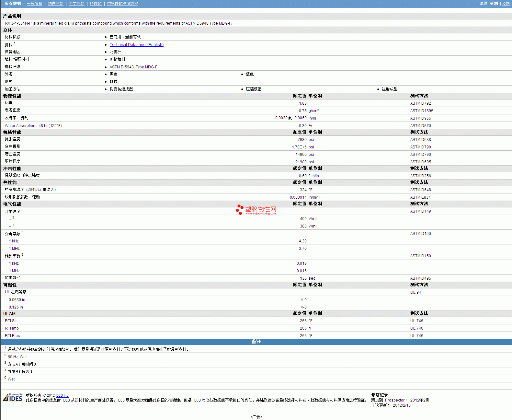Click the 塑胶物性网 watermark logo

click(x=256, y=210)
